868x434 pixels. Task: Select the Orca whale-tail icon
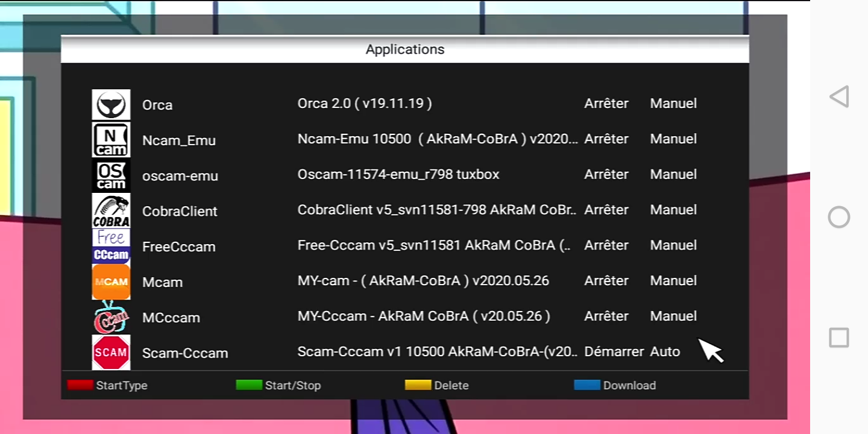[x=111, y=104]
